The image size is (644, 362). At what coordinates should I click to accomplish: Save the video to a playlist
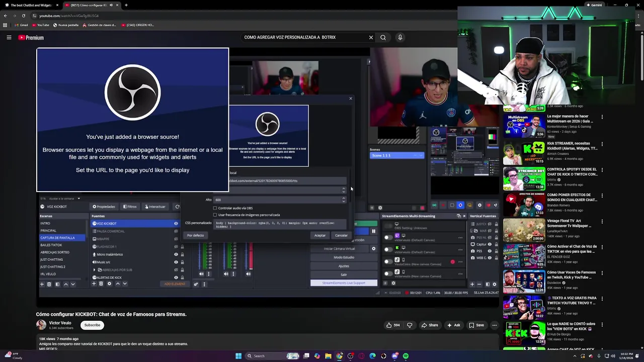click(x=476, y=325)
